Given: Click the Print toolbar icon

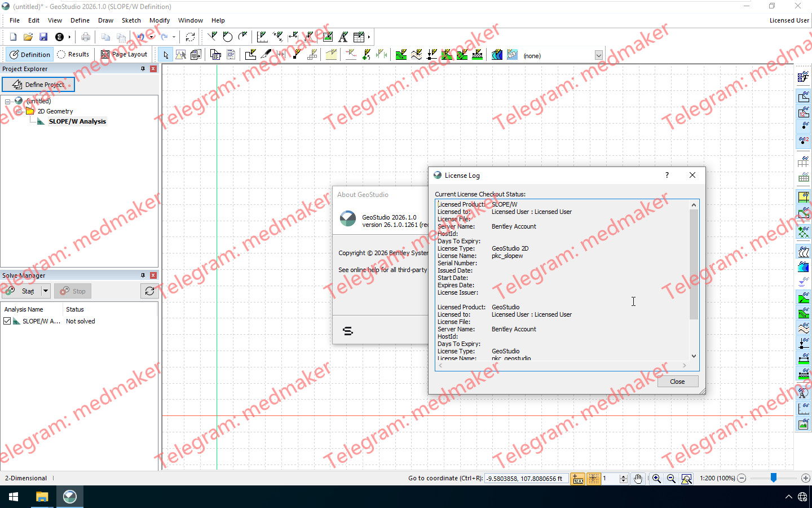Looking at the screenshot, I should click(x=86, y=37).
